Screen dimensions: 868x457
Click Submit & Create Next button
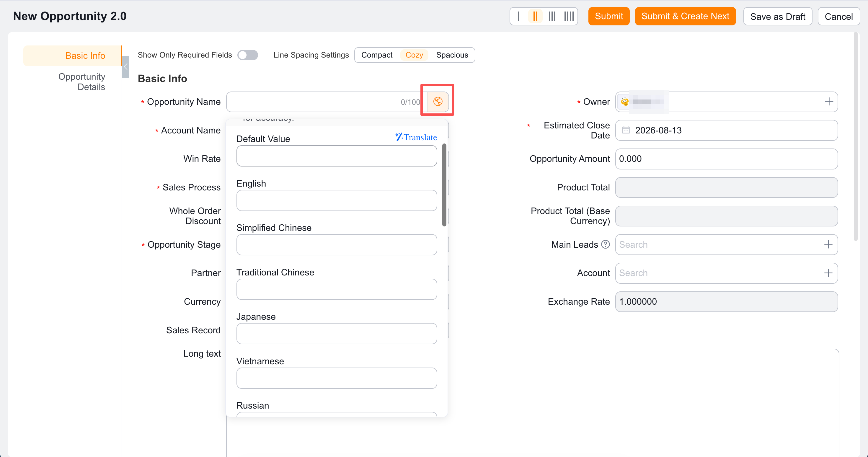point(685,16)
